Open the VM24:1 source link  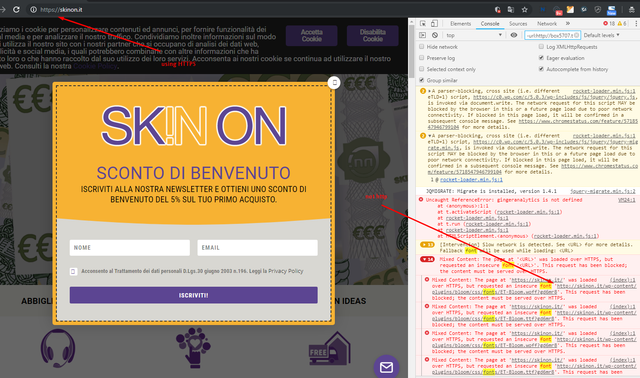(627, 200)
